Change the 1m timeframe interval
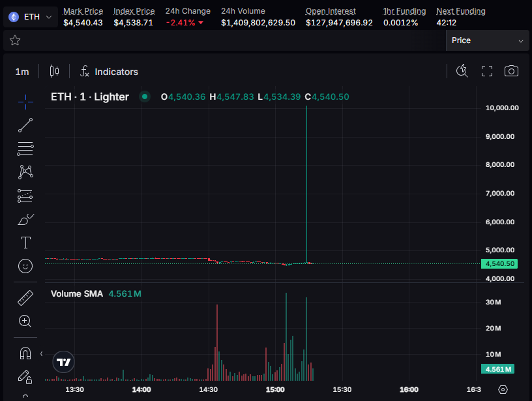The image size is (532, 401). pyautogui.click(x=22, y=72)
